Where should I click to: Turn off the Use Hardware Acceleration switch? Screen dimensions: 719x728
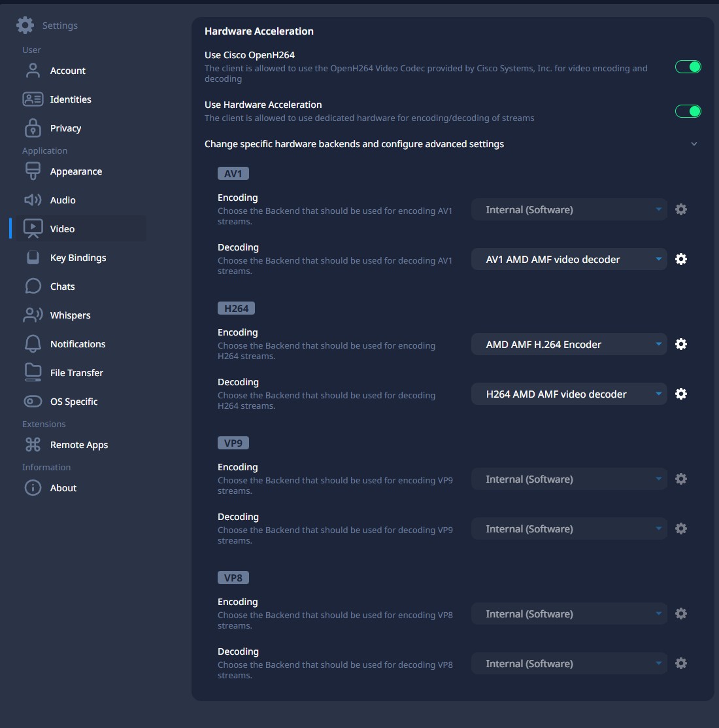(688, 111)
